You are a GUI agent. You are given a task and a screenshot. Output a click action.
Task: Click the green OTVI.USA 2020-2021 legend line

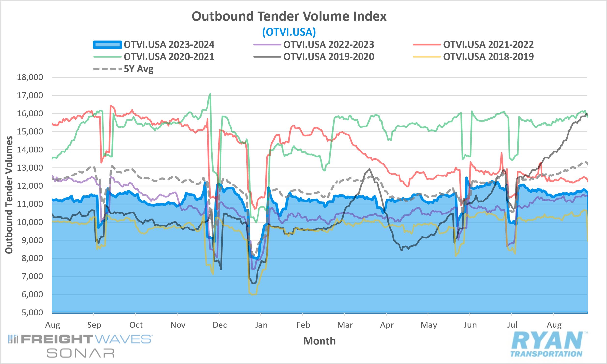click(107, 57)
